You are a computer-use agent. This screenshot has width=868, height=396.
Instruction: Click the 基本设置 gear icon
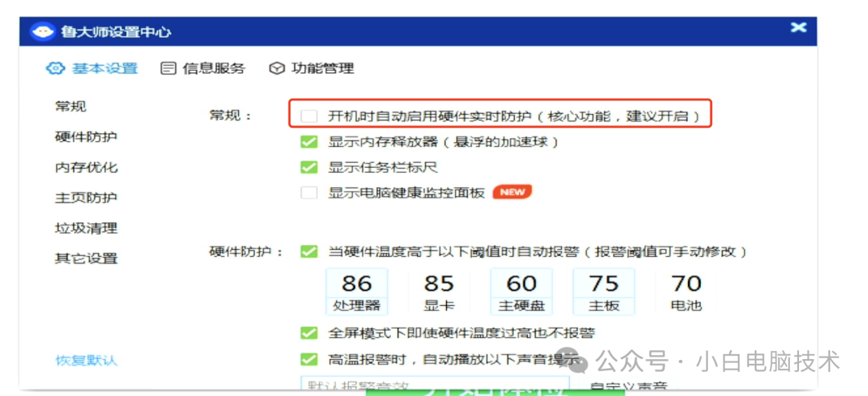[55, 68]
